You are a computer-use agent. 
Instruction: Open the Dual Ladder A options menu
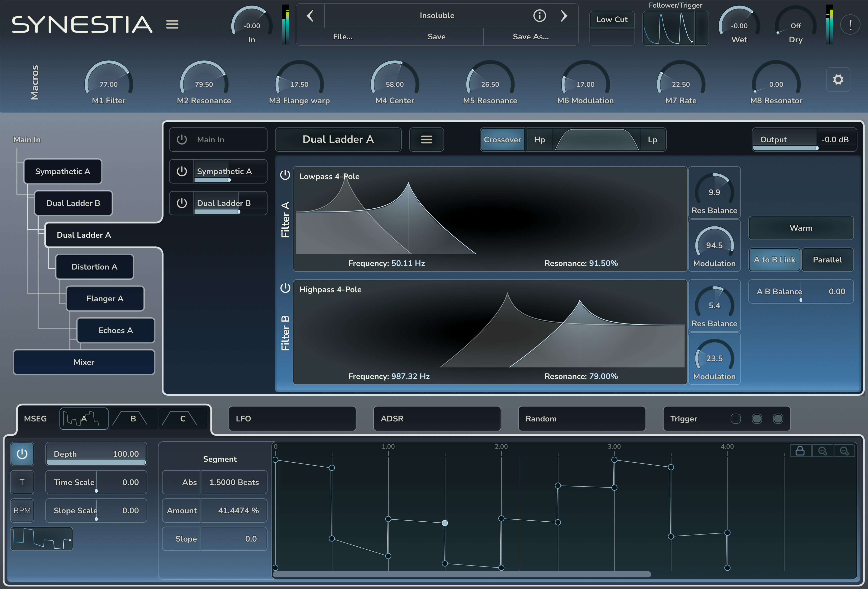click(x=426, y=139)
